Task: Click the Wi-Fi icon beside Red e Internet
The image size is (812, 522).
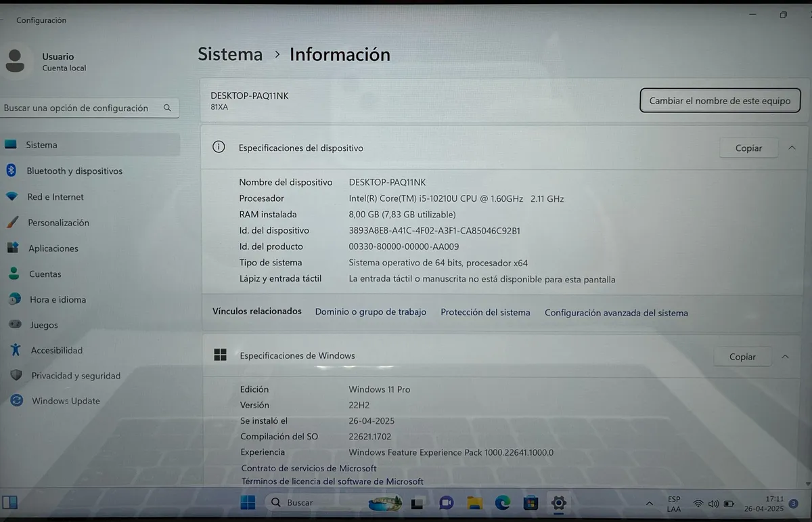Action: coord(12,197)
